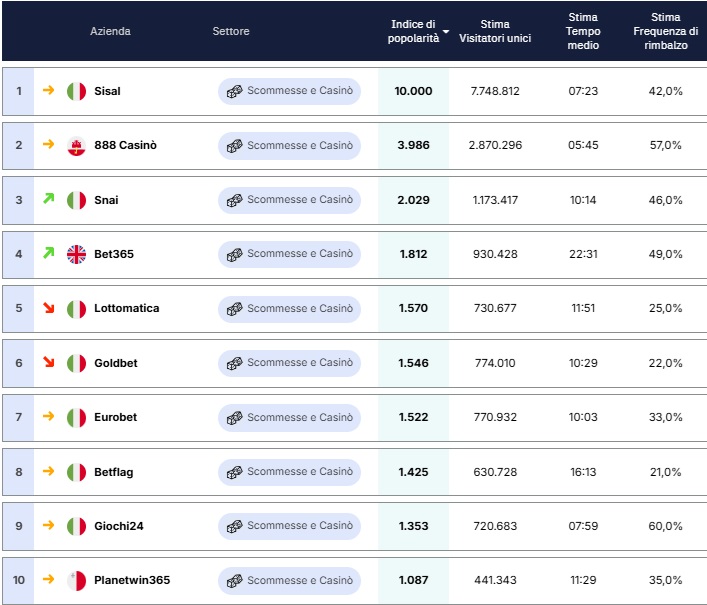Sort by Stima Tempo medio header
707x605 pixels.
pyautogui.click(x=583, y=31)
